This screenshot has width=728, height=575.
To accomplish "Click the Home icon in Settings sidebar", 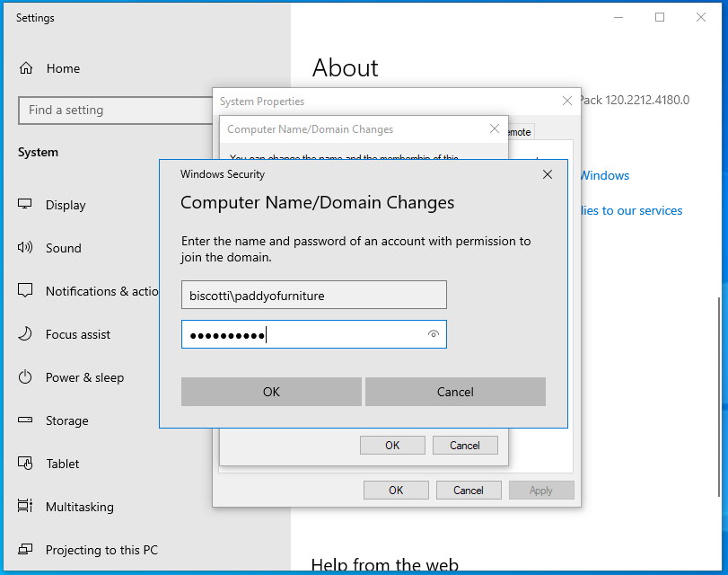I will [26, 68].
